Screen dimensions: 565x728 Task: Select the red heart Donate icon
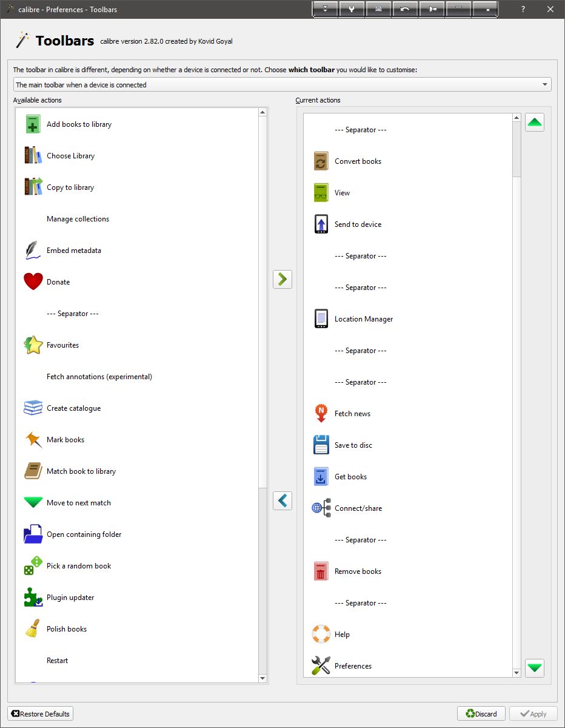pos(33,282)
